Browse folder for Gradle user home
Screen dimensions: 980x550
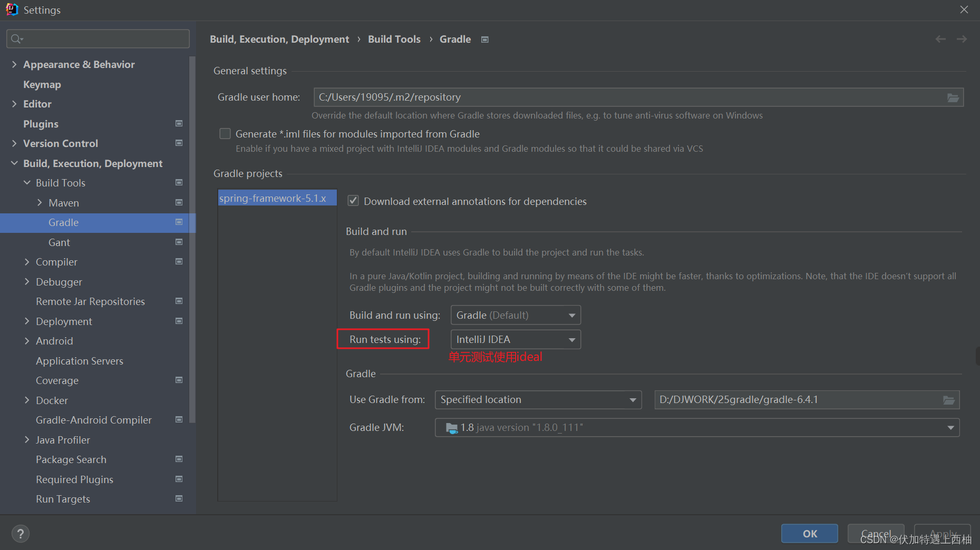pos(953,97)
